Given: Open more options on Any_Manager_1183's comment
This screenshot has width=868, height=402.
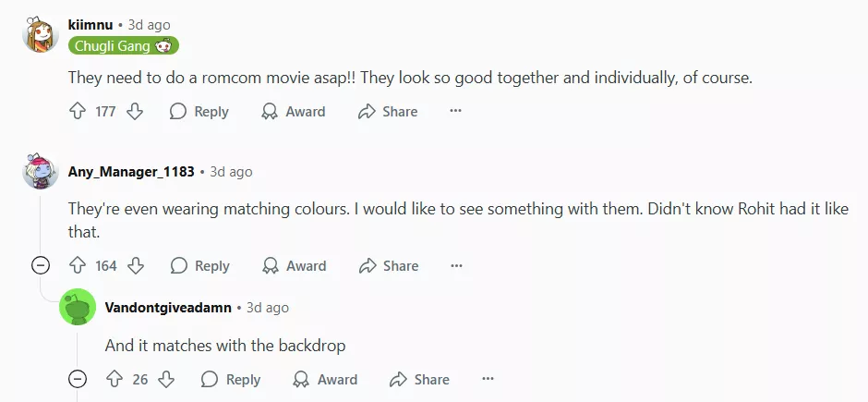Looking at the screenshot, I should click(x=456, y=266).
